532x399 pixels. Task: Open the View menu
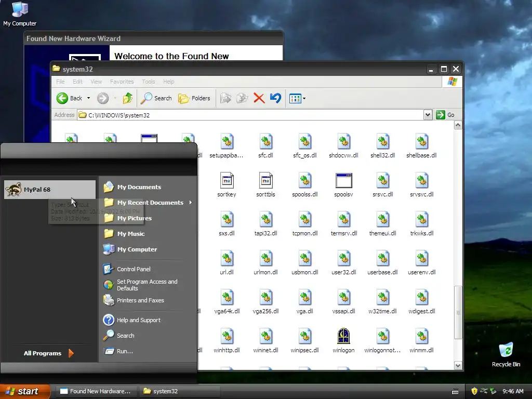tap(96, 82)
